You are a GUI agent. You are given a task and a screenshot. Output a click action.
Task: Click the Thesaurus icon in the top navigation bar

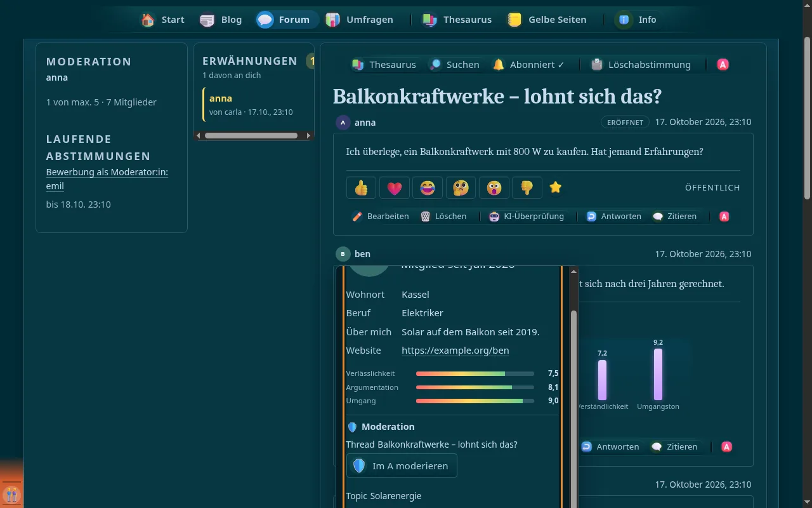pyautogui.click(x=429, y=20)
